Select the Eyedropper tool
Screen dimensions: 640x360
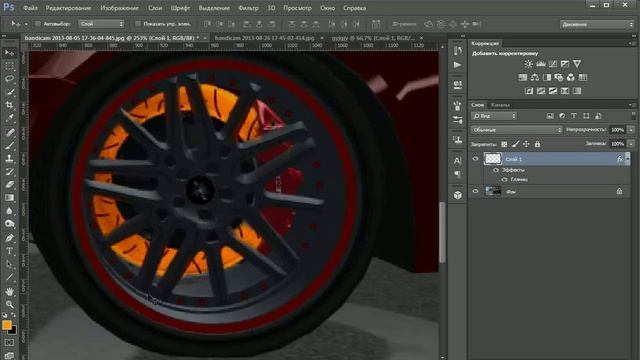9,118
